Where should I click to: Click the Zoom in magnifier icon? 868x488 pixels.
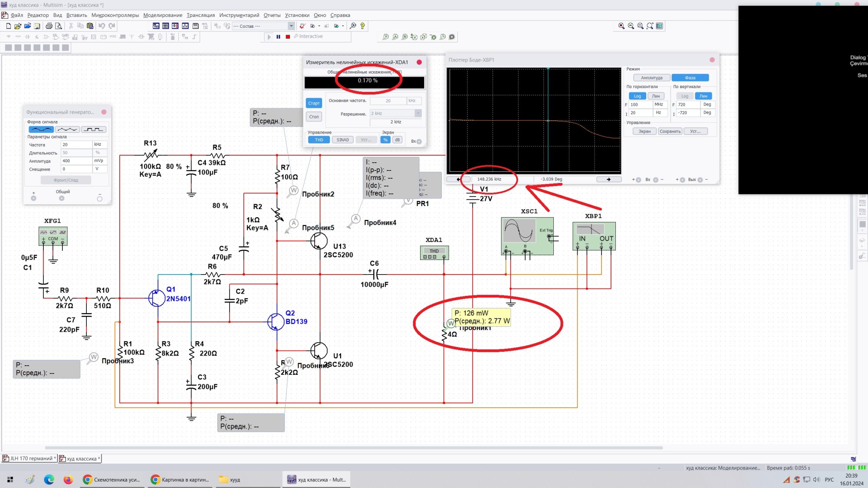pos(621,26)
